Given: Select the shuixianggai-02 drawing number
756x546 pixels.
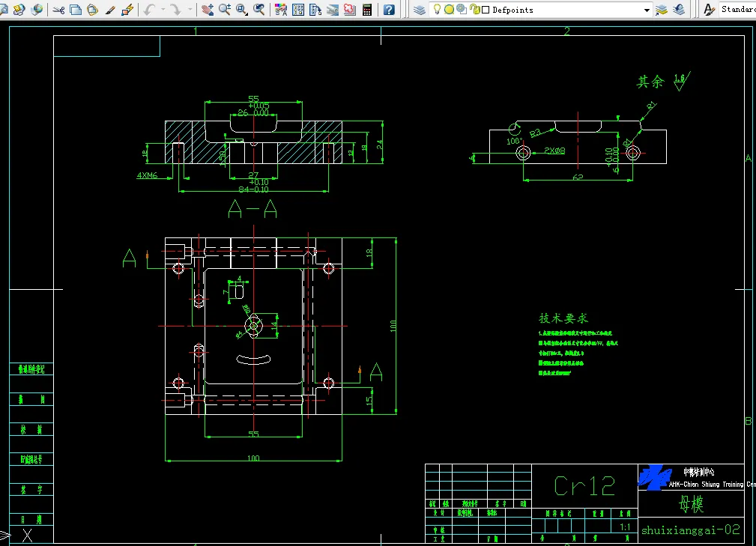Looking at the screenshot, I should point(690,530).
